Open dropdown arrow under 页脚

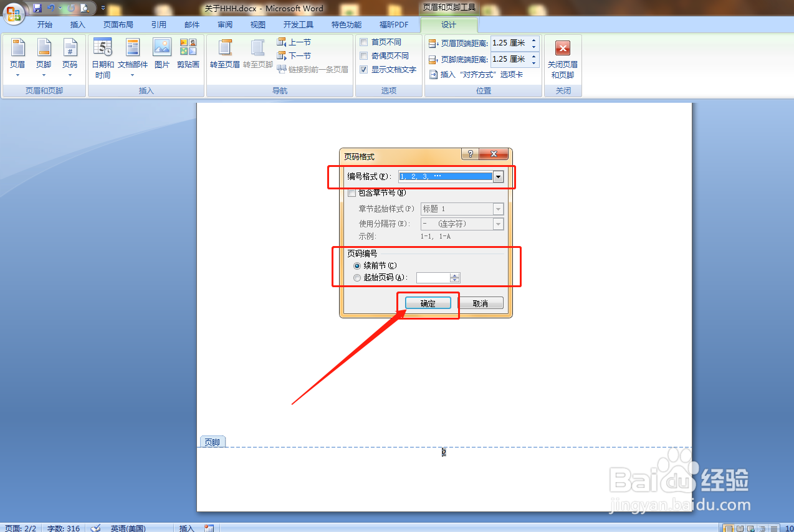[44, 75]
